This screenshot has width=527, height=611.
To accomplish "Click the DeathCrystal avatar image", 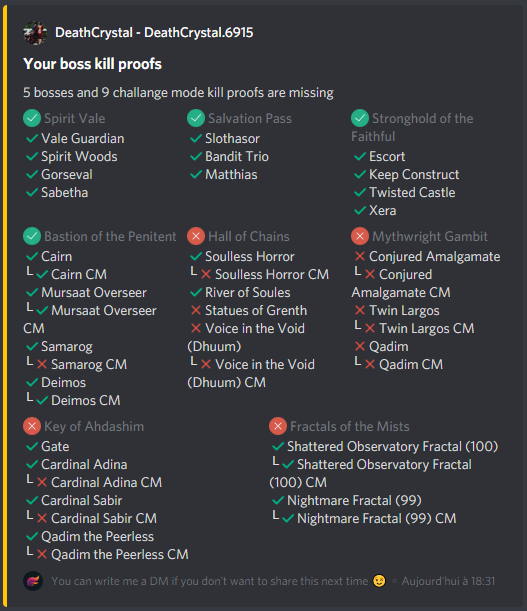I will pos(35,33).
